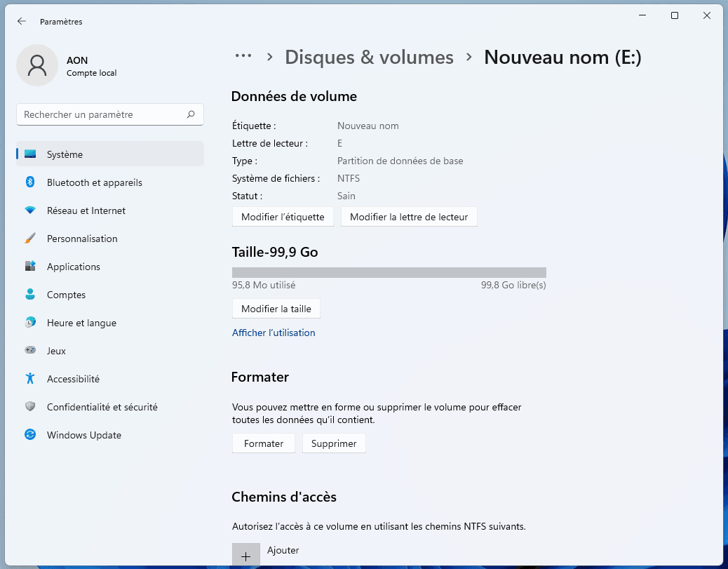This screenshot has height=569, width=728.
Task: Click the search magnifier icon
Action: pos(191,114)
